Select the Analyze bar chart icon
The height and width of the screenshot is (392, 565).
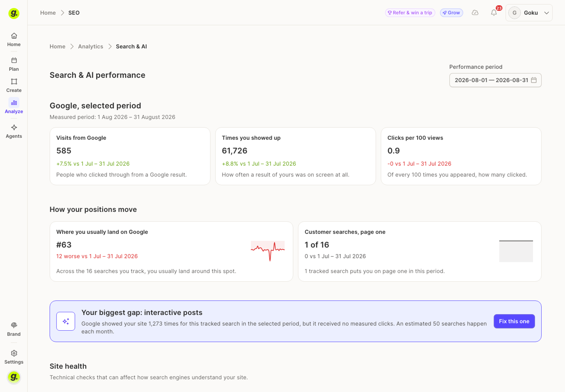[x=14, y=103]
